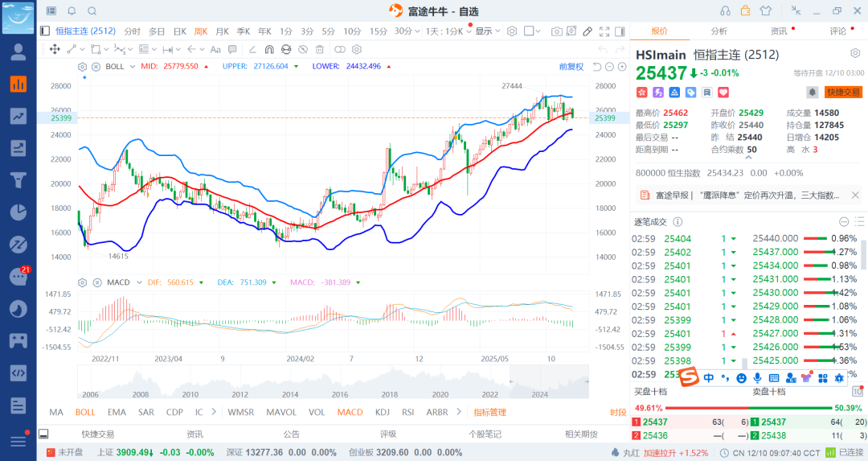Toggle the right side panel layout
The width and height of the screenshot is (868, 461).
pyautogui.click(x=618, y=31)
